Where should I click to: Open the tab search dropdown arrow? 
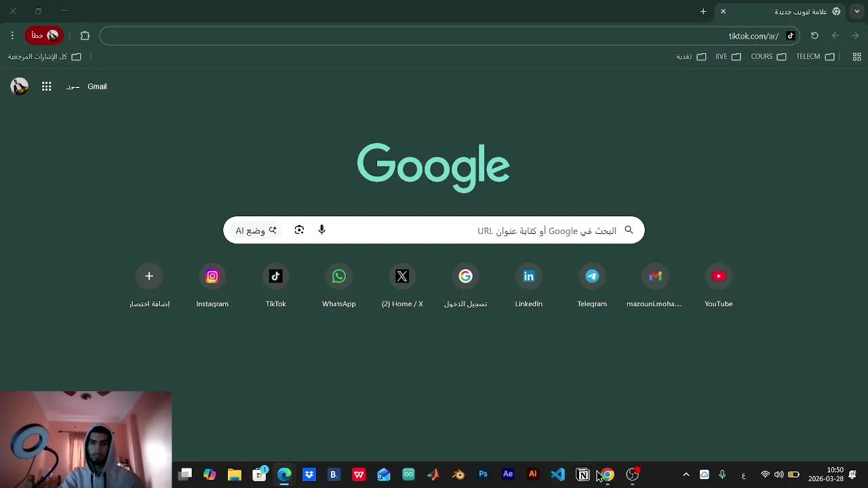point(856,12)
